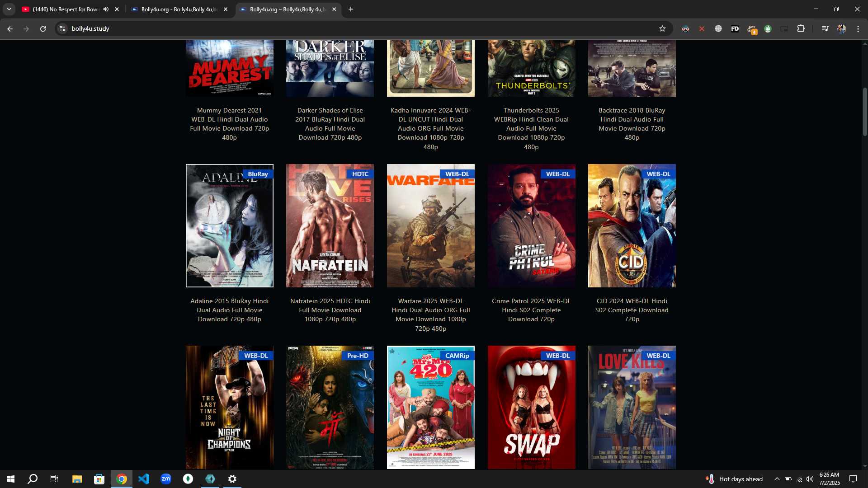Screen dimensions: 868x488
Task: Go back to the previous page
Action: click(x=10, y=28)
